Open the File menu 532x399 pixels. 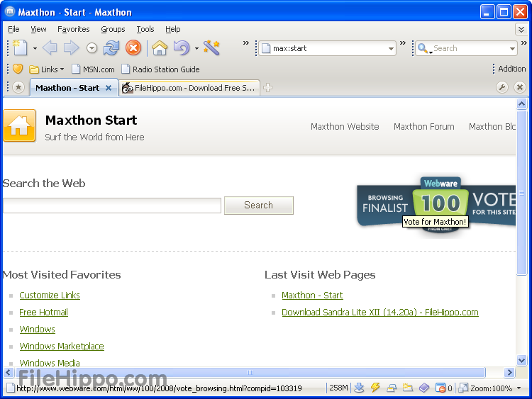point(13,30)
